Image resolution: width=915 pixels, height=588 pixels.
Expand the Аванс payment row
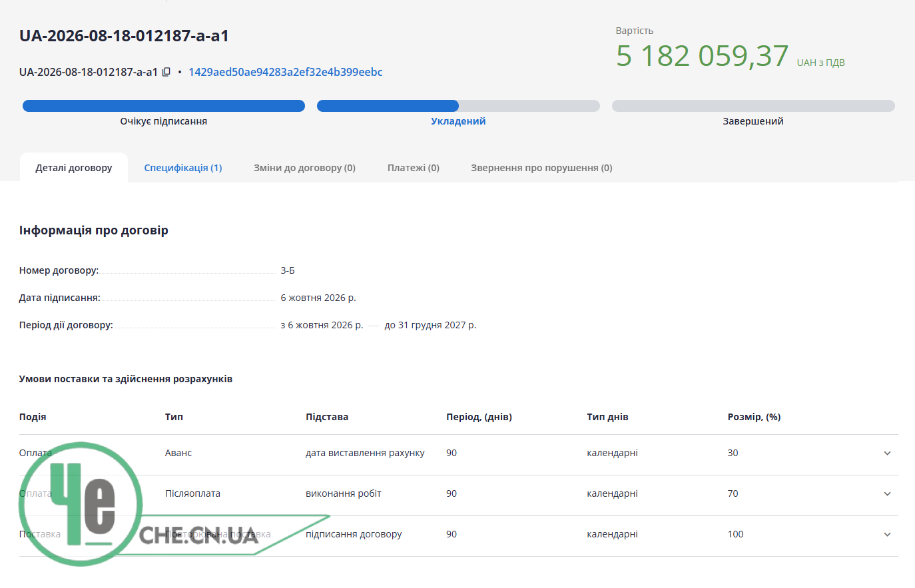887,453
